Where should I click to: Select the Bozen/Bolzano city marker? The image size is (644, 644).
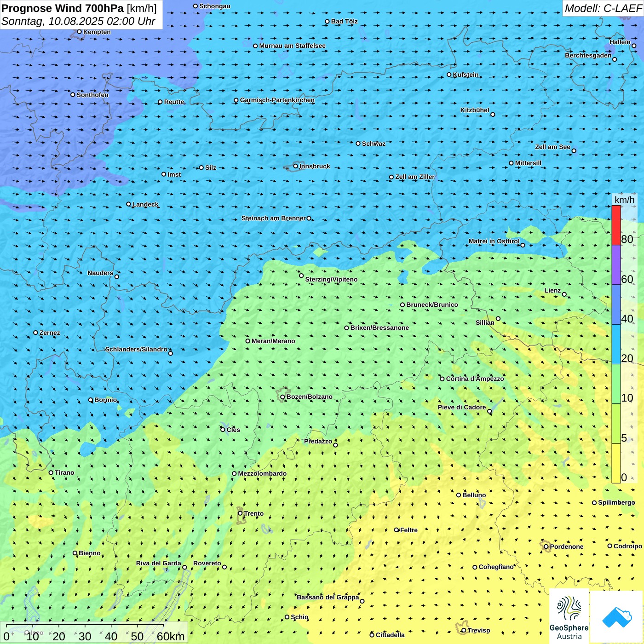[x=282, y=397]
